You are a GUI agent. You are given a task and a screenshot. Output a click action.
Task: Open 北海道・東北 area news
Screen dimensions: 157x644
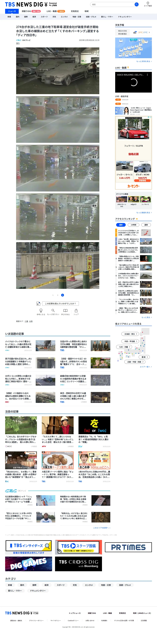pyautogui.click(x=130, y=334)
